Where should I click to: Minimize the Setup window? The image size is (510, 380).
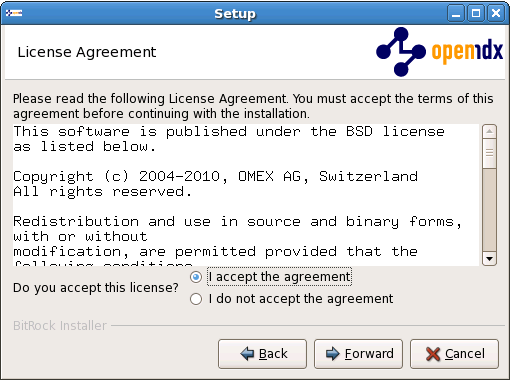click(x=456, y=14)
